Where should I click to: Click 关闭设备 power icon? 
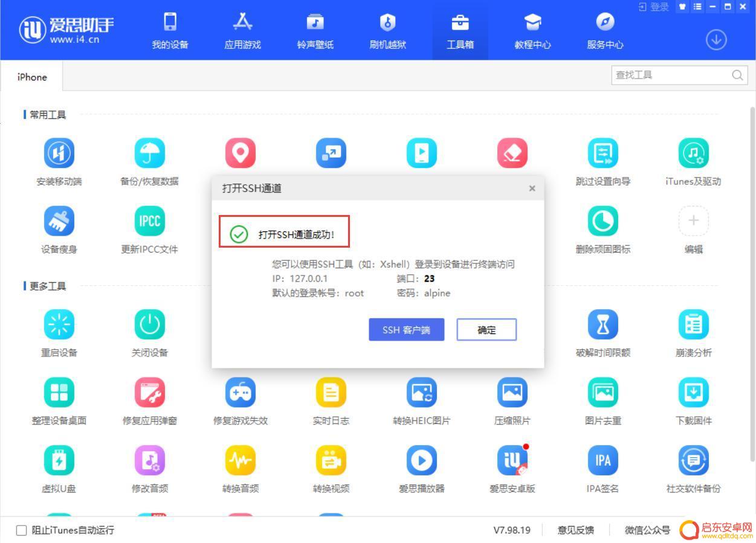pos(150,325)
